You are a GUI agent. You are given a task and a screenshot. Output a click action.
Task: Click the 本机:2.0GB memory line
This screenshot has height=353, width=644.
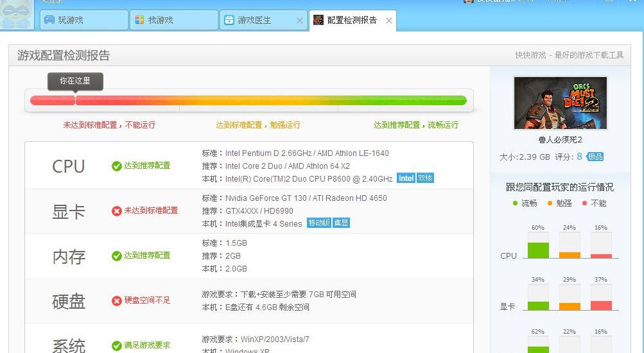[224, 269]
